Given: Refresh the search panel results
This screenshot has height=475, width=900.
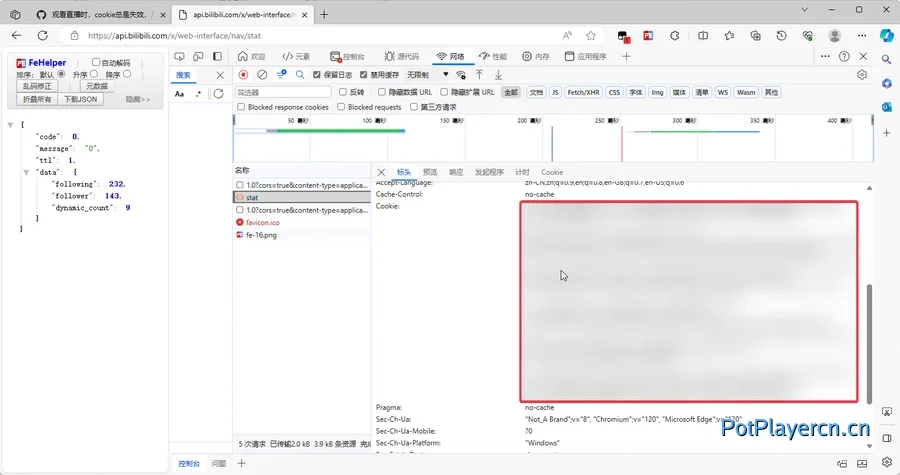Looking at the screenshot, I should (x=218, y=93).
